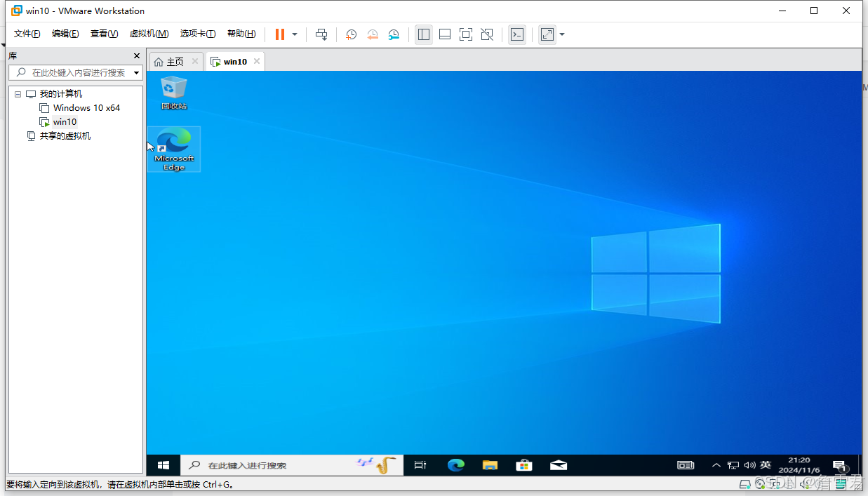Toggle the console view button
Image resolution: width=868 pixels, height=496 pixels.
click(517, 34)
